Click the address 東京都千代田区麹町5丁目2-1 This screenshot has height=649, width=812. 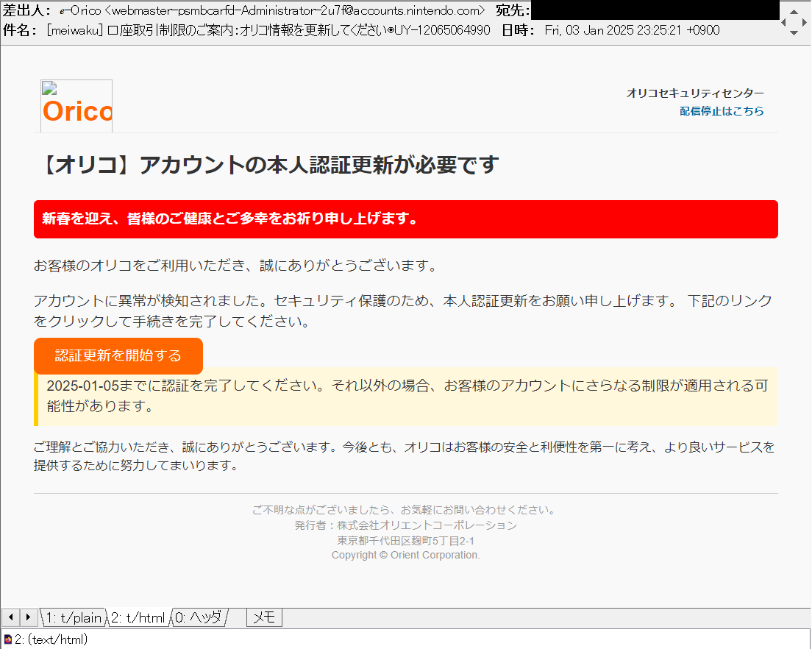[405, 541]
